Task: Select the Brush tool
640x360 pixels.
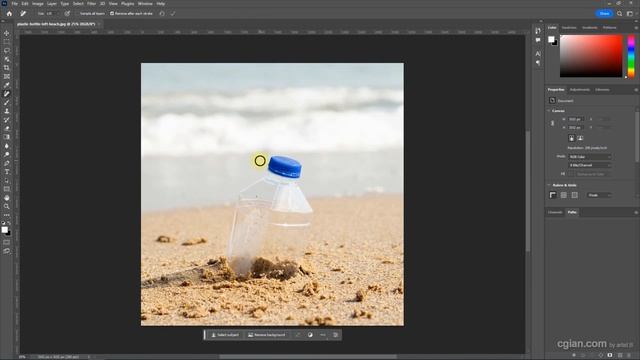Action: [7, 102]
